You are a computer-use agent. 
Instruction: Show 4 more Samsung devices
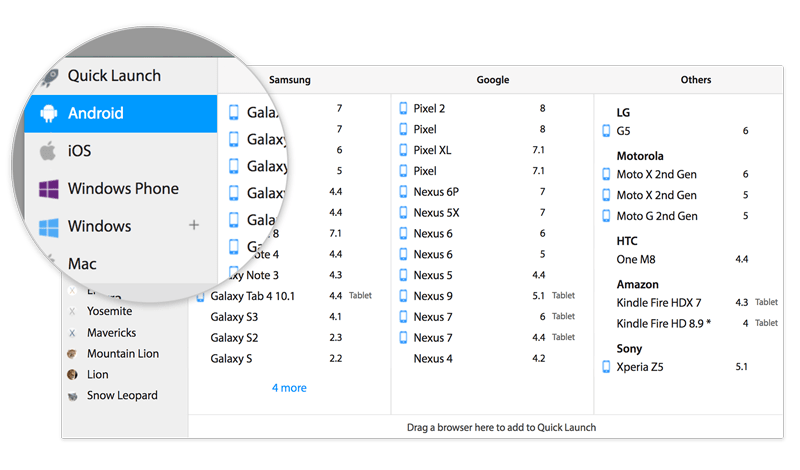(x=289, y=387)
